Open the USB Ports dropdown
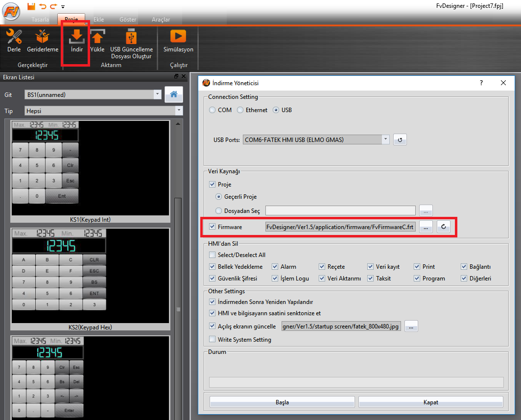This screenshot has width=521, height=420. [x=386, y=140]
